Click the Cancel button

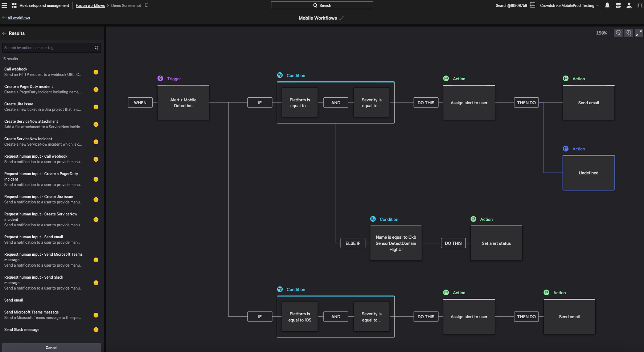tap(52, 348)
